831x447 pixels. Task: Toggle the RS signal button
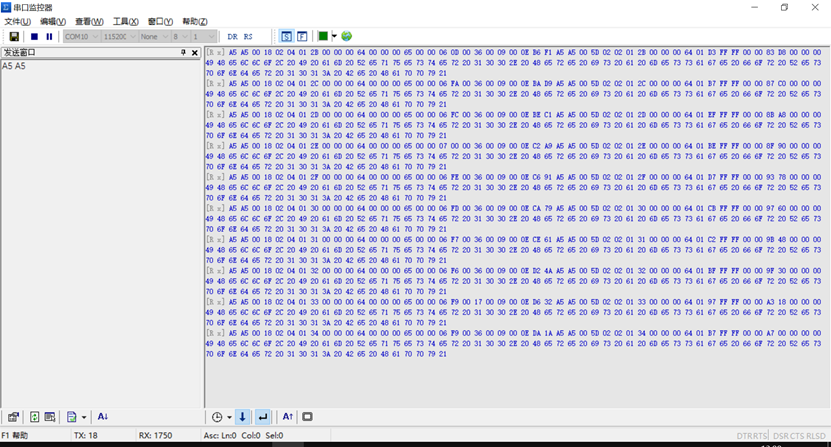[248, 37]
